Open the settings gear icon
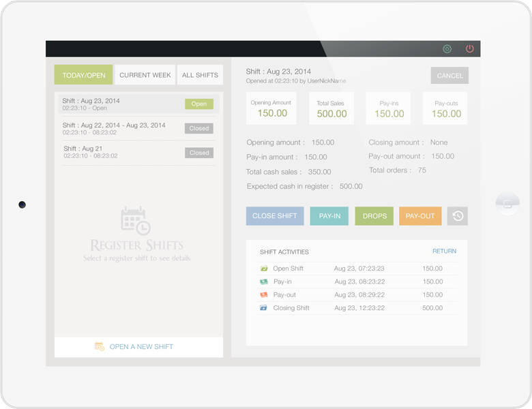The height and width of the screenshot is (409, 532). coord(447,49)
